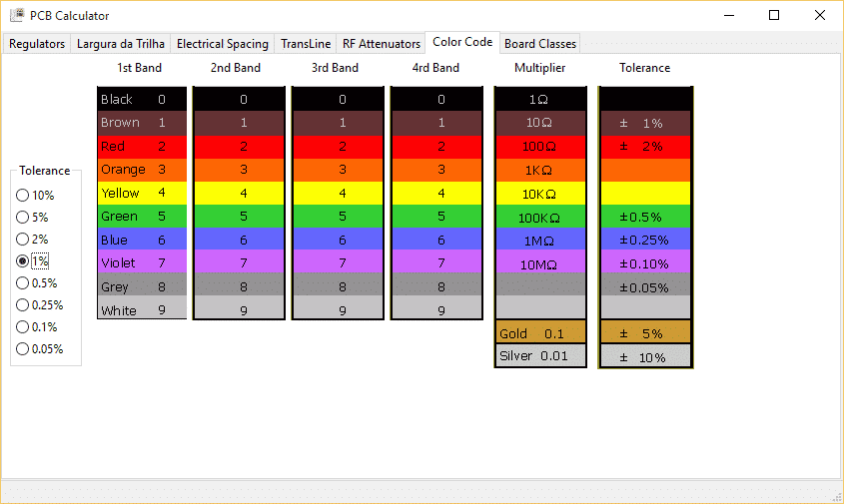This screenshot has width=844, height=504.
Task: Select the 10% tolerance radio button
Action: click(x=23, y=196)
